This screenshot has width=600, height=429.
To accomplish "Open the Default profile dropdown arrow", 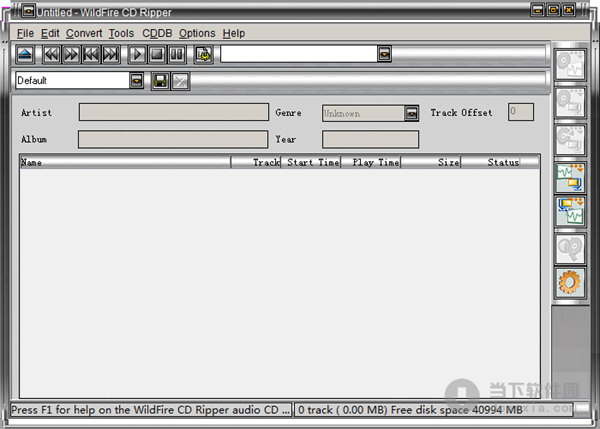I will [x=136, y=81].
